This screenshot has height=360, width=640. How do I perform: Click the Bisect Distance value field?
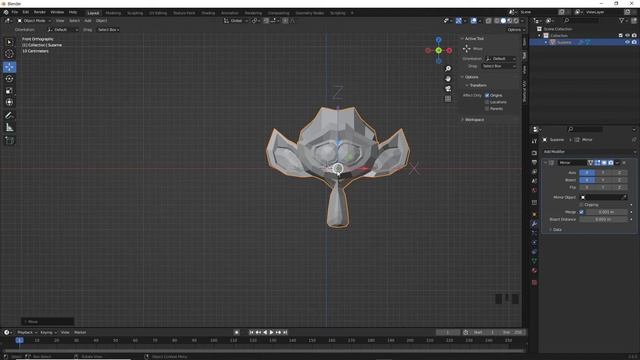click(x=603, y=219)
